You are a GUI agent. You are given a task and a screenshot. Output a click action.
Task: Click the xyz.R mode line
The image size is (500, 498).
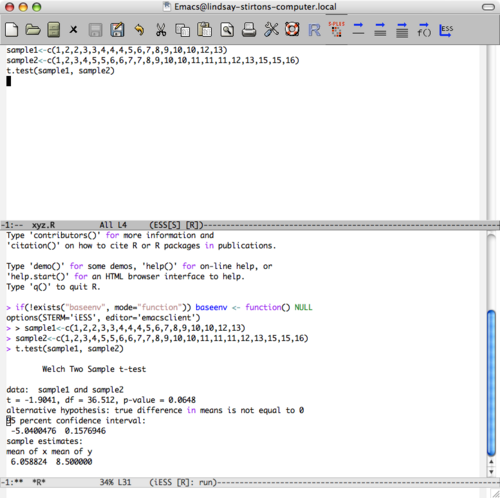click(x=250, y=225)
